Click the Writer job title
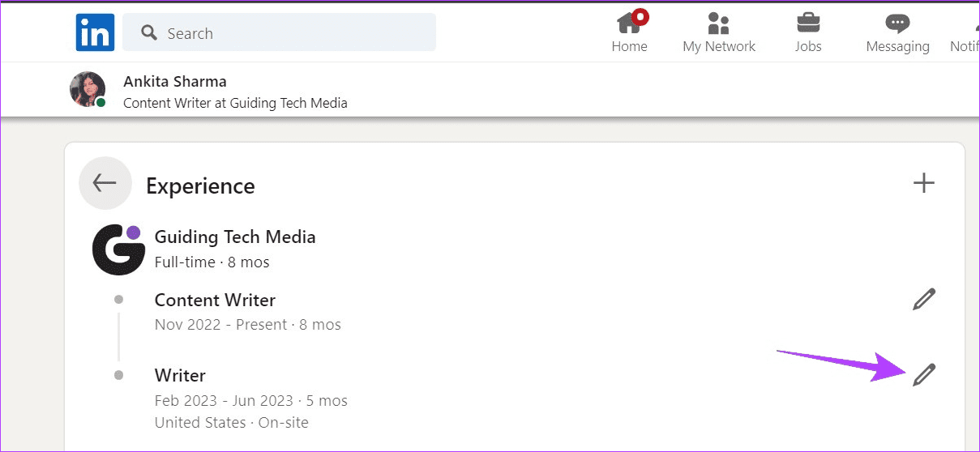 180,375
